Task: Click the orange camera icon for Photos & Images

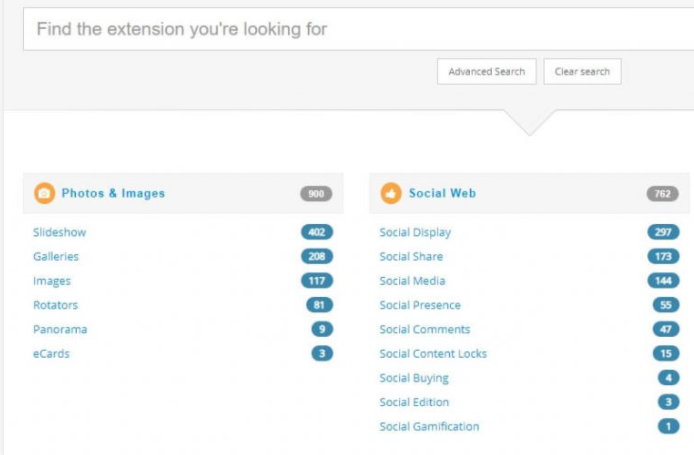Action: click(x=44, y=193)
